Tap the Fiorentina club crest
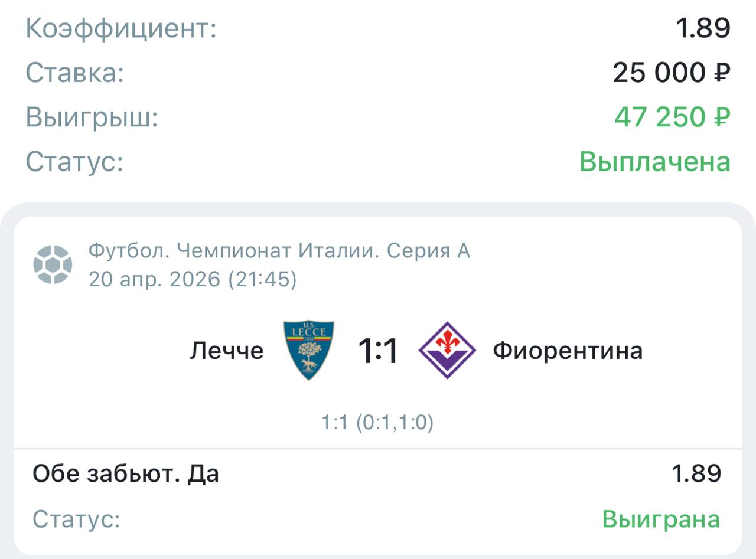The height and width of the screenshot is (559, 756). pyautogui.click(x=447, y=350)
